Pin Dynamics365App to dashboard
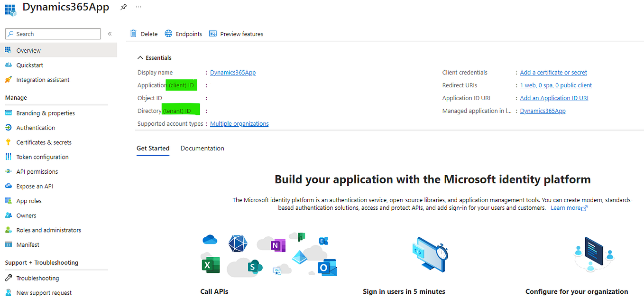The width and height of the screenshot is (644, 299). pyautogui.click(x=123, y=7)
